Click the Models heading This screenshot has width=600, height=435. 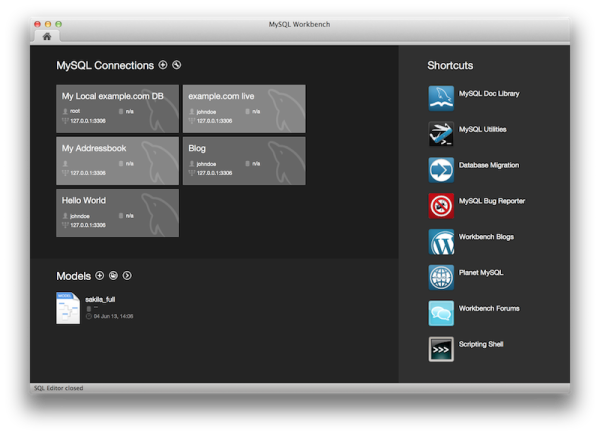(73, 276)
